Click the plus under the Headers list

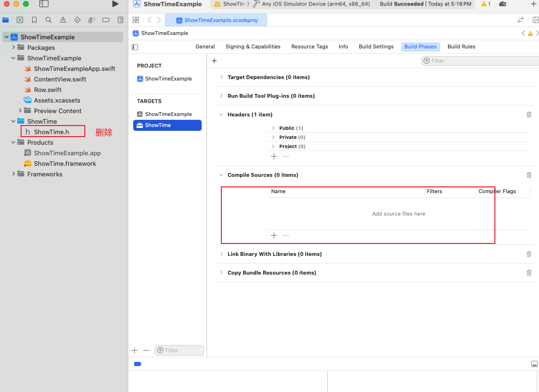click(x=274, y=156)
